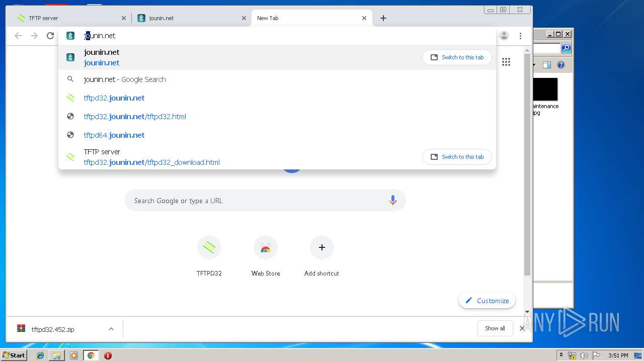Open Windows Explorer folder in taskbar
The width and height of the screenshot is (644, 362).
point(57,355)
